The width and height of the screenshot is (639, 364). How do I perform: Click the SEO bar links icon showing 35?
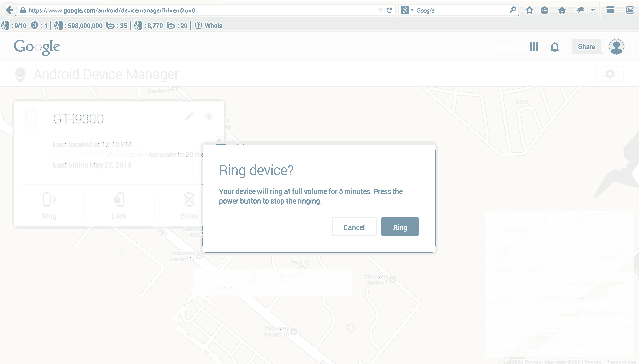pyautogui.click(x=110, y=26)
